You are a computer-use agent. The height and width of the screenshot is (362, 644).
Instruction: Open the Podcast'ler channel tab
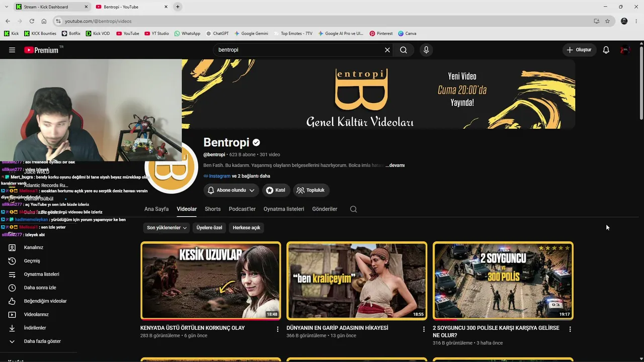pyautogui.click(x=242, y=209)
